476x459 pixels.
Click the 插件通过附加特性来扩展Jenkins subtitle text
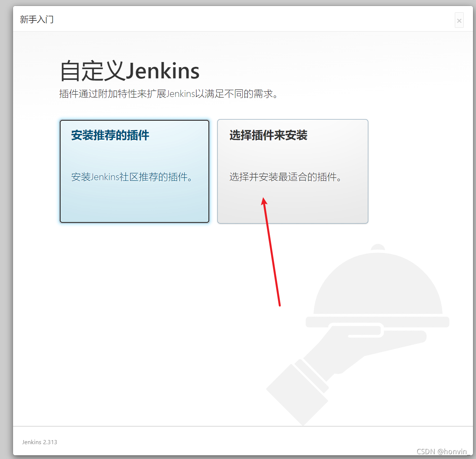[x=168, y=94]
